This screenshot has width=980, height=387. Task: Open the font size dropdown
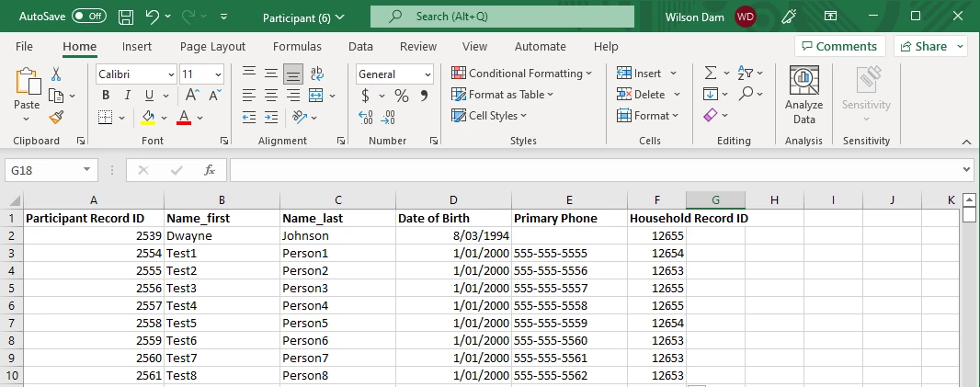[x=218, y=74]
